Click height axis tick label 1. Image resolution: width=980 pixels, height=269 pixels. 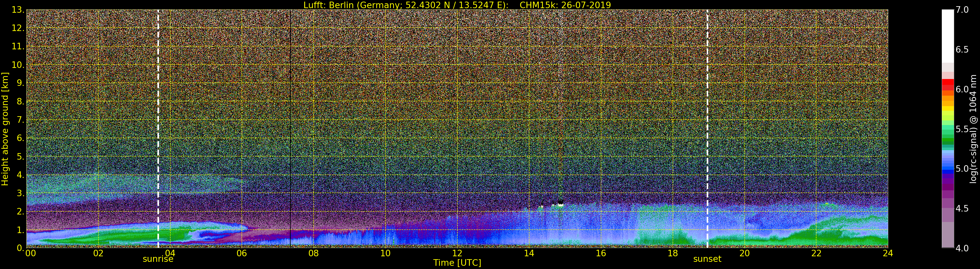pyautogui.click(x=21, y=230)
